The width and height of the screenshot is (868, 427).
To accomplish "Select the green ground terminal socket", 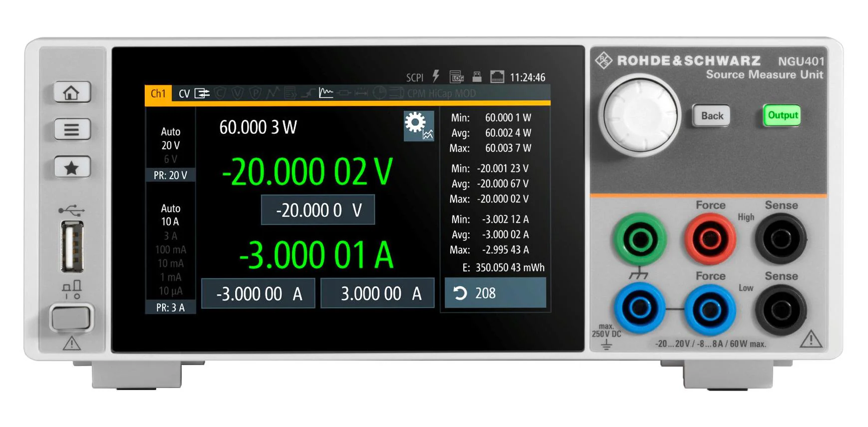I will pyautogui.click(x=639, y=239).
